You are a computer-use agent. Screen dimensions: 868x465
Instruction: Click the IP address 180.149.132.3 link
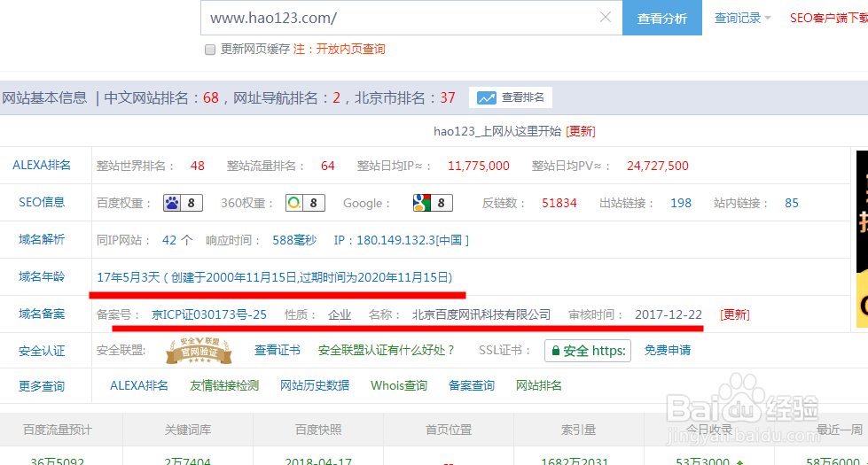(x=402, y=240)
